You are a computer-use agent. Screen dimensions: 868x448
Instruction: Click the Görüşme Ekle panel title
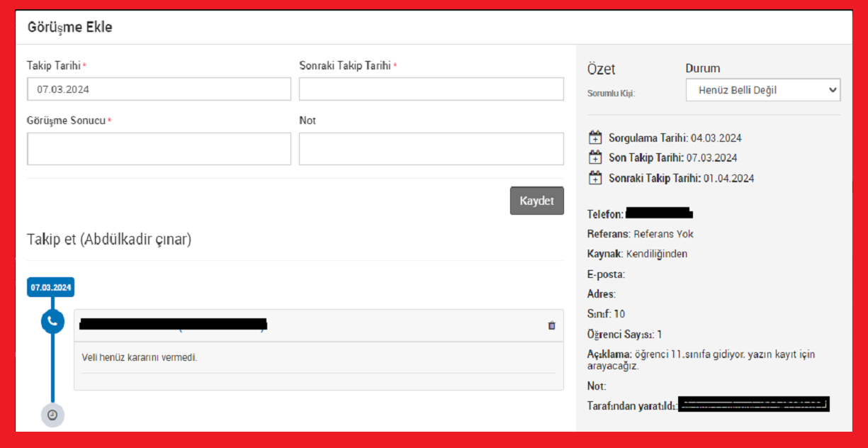coord(69,28)
